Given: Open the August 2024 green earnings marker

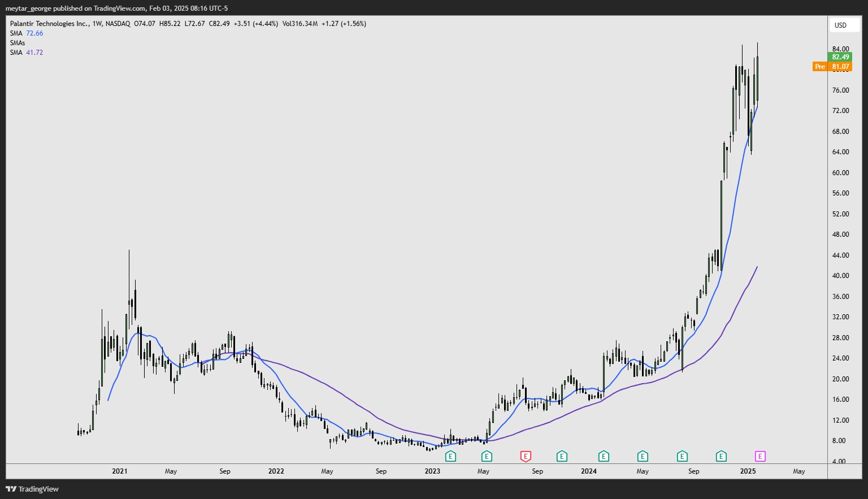Looking at the screenshot, I should 682,456.
